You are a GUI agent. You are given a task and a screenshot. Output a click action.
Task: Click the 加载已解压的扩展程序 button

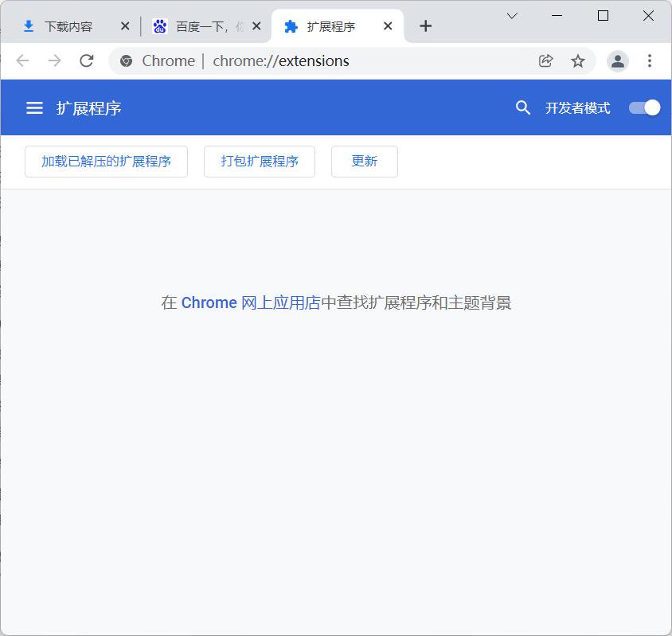[x=106, y=162]
